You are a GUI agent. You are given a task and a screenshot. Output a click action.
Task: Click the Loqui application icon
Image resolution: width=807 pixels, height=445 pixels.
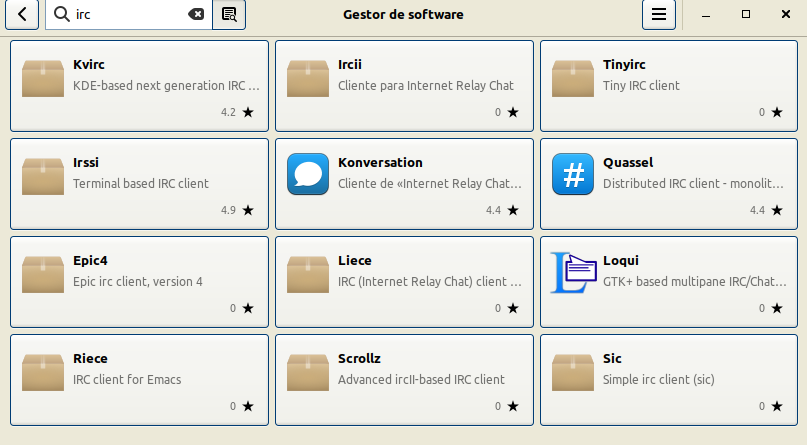(x=573, y=272)
